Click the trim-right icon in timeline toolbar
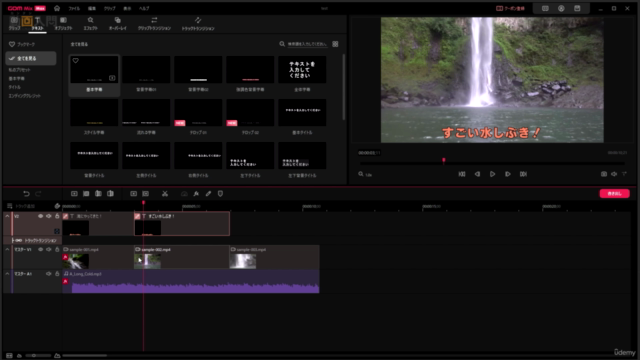This screenshot has width=640, height=360. click(110, 194)
